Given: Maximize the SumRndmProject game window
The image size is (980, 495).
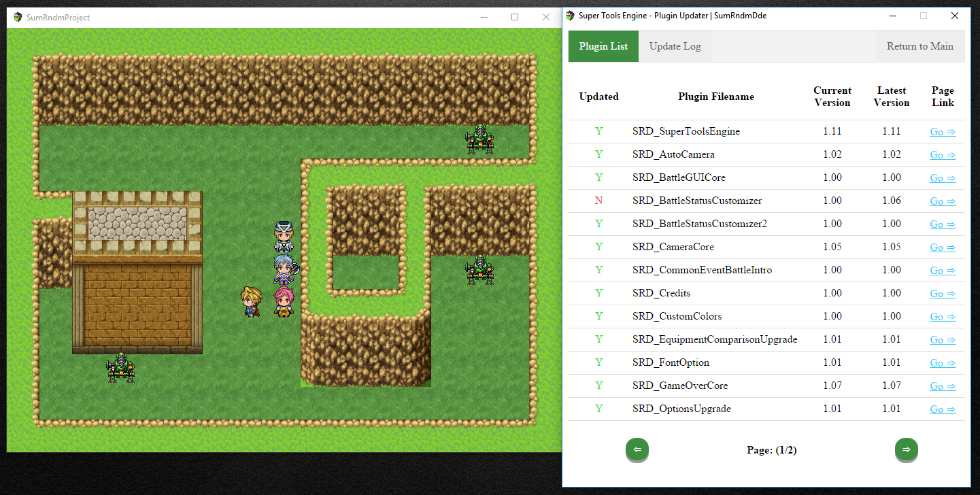Looking at the screenshot, I should click(x=515, y=17).
